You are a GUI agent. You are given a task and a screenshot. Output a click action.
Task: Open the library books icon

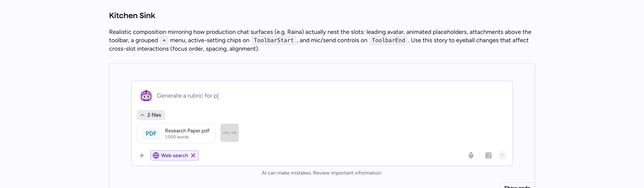tap(488, 155)
